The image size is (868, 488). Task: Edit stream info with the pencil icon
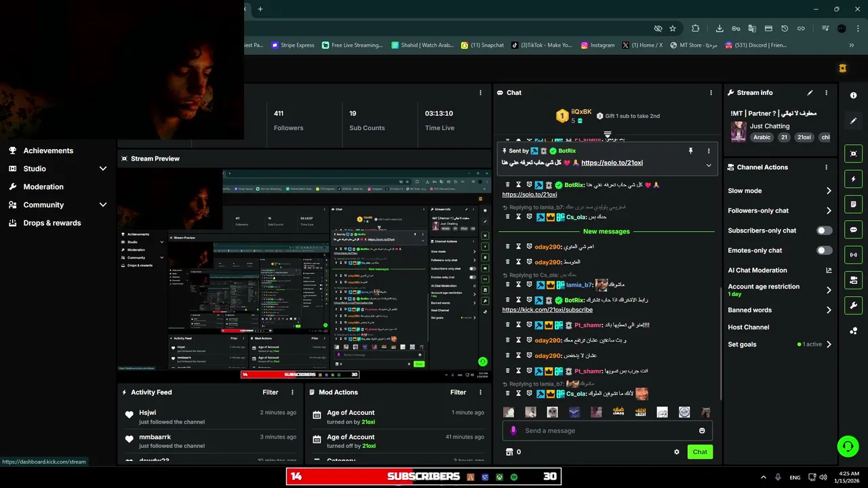point(810,93)
